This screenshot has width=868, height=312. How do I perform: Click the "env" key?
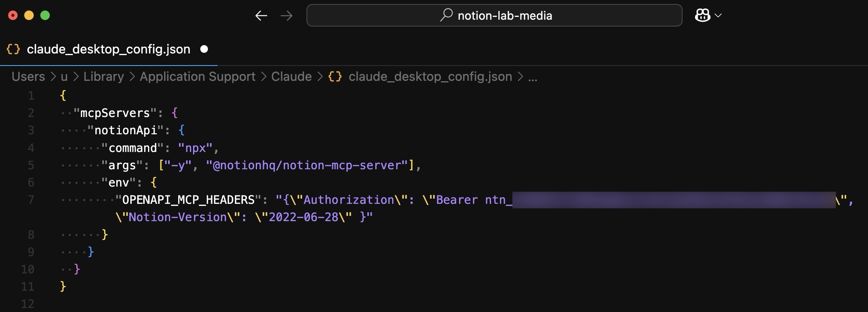[x=119, y=183]
